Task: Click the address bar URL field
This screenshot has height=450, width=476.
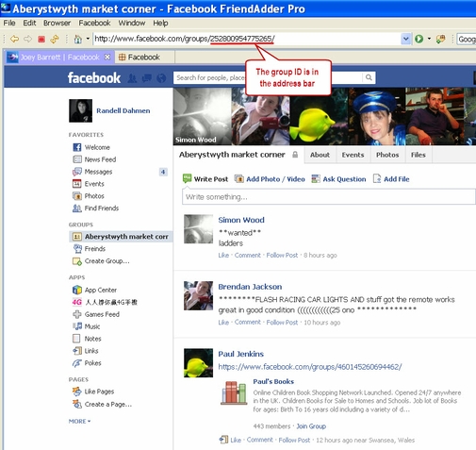Action: pyautogui.click(x=247, y=39)
